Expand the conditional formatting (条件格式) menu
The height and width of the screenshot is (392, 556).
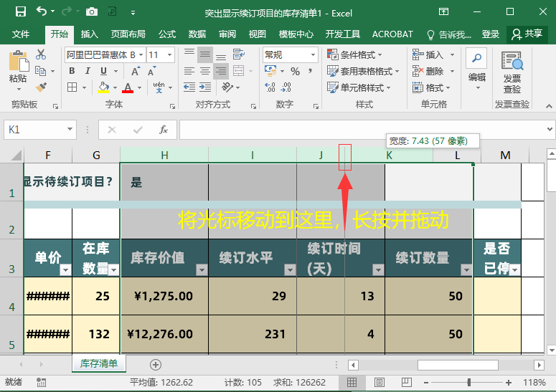(x=356, y=54)
